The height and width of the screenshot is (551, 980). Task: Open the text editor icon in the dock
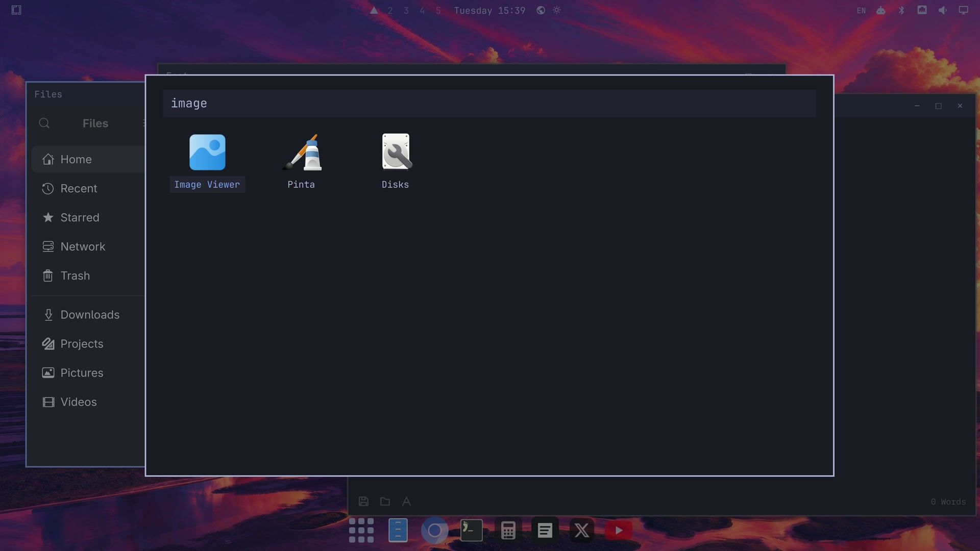545,531
